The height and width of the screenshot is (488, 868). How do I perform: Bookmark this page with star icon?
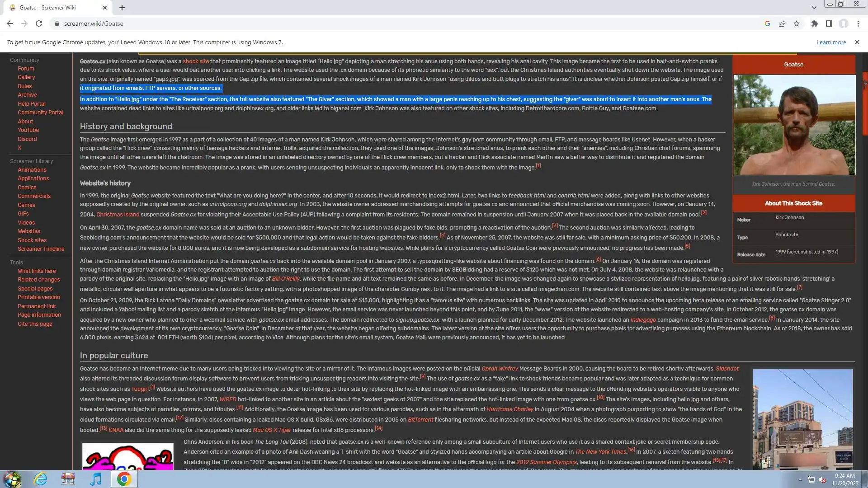pyautogui.click(x=797, y=23)
